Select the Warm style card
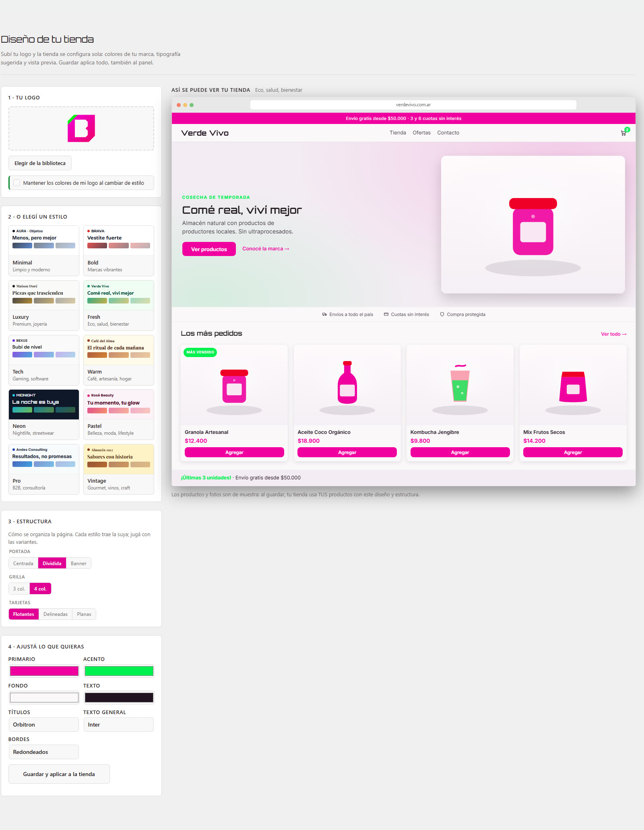Viewport: 644px width, 830px height. point(119,360)
